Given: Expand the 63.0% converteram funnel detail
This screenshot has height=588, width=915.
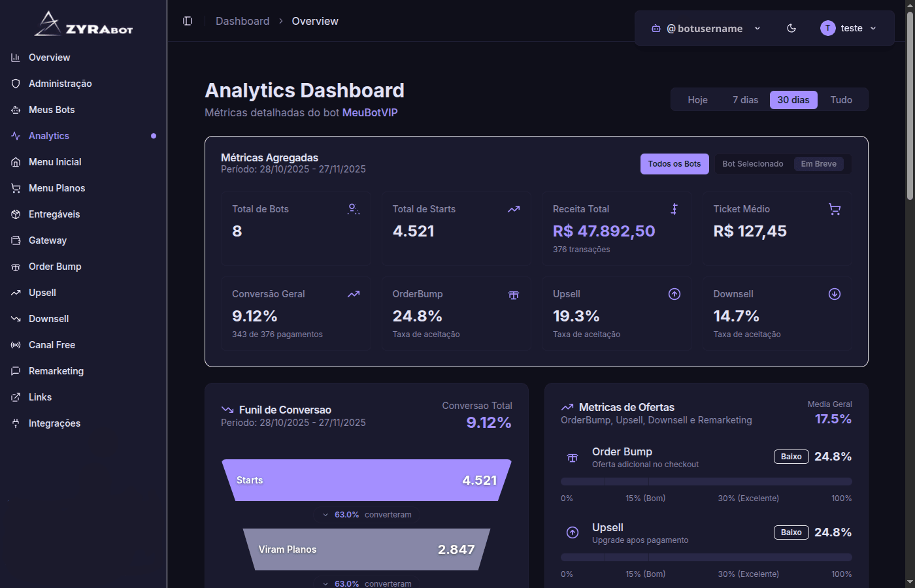Looking at the screenshot, I should tap(366, 514).
